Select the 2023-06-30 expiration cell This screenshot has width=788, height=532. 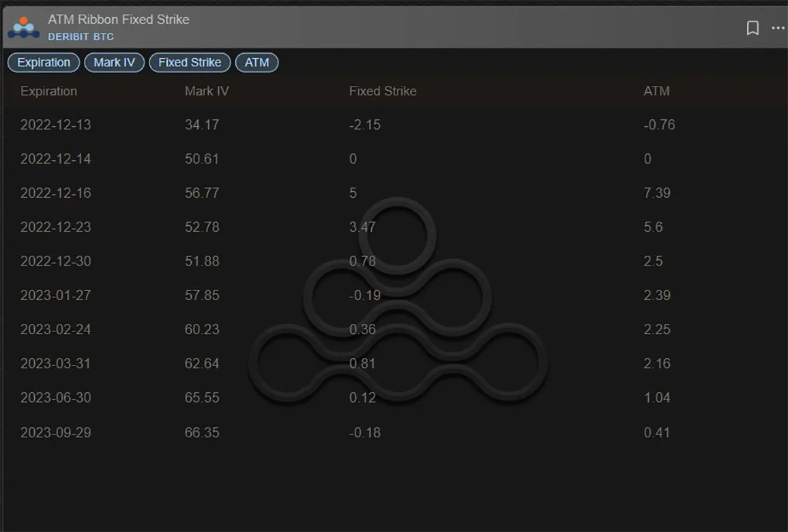coord(56,398)
